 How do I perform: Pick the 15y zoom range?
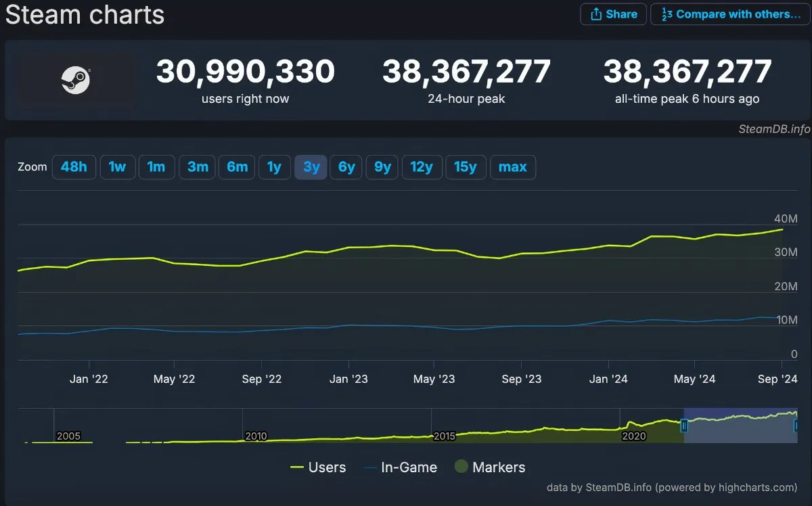[x=466, y=167]
